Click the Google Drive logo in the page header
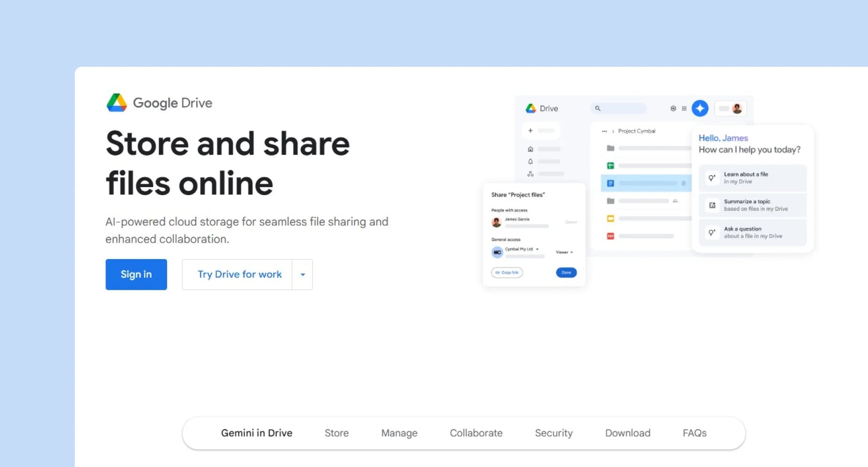Image resolution: width=868 pixels, height=467 pixels. [159, 103]
